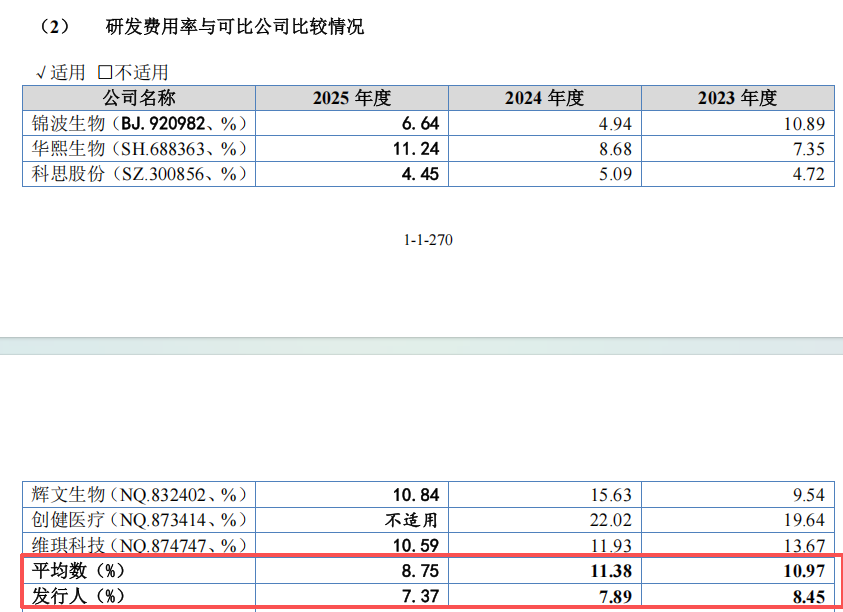Image resolution: width=843 pixels, height=612 pixels.
Task: Select the 华熙生物 company name cell
Action: [x=139, y=148]
